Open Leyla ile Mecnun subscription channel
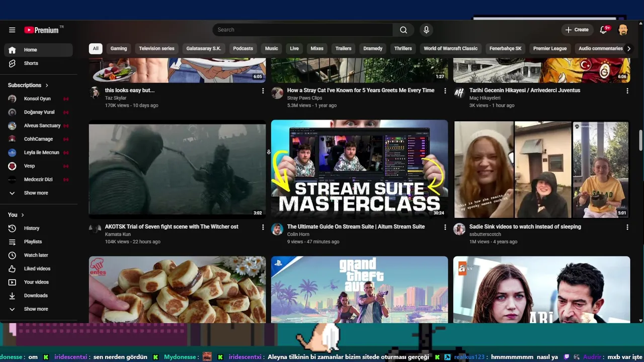Screen dimensions: 644x362 click(x=38, y=152)
